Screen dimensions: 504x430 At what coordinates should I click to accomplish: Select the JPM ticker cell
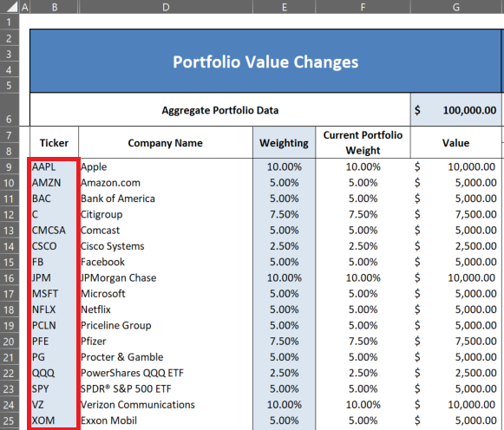pyautogui.click(x=54, y=277)
